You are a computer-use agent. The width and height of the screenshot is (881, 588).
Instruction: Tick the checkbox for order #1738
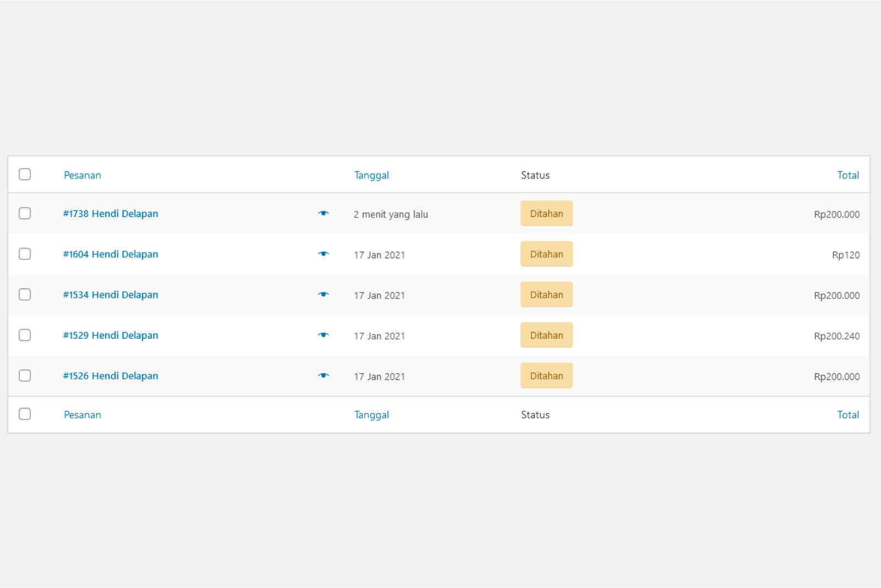(25, 213)
